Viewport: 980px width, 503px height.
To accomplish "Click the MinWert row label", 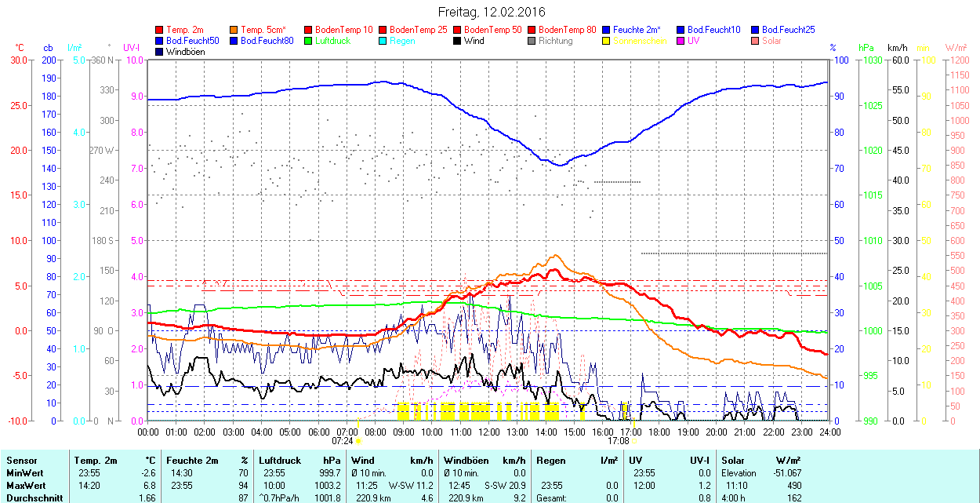I will (24, 473).
